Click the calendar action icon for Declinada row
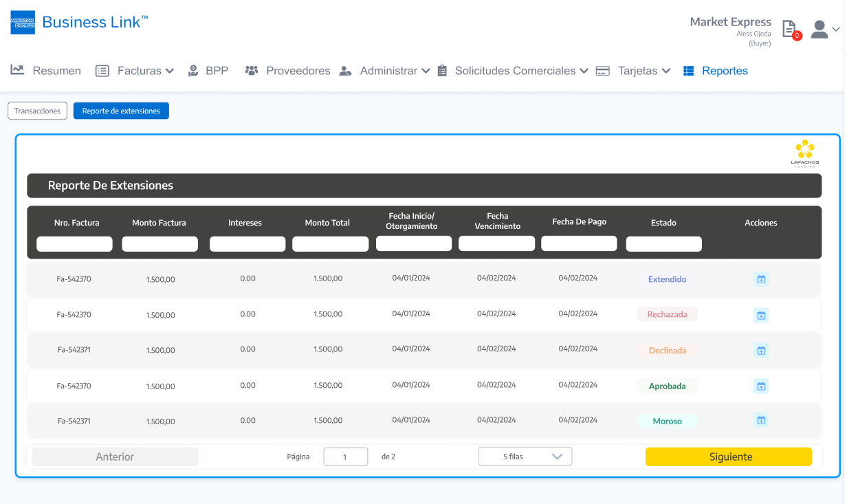The width and height of the screenshot is (847, 504). point(761,351)
